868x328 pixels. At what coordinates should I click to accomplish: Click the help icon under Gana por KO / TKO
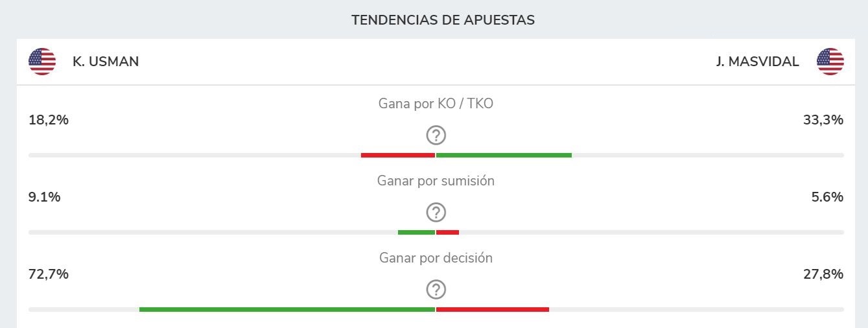[x=436, y=135]
